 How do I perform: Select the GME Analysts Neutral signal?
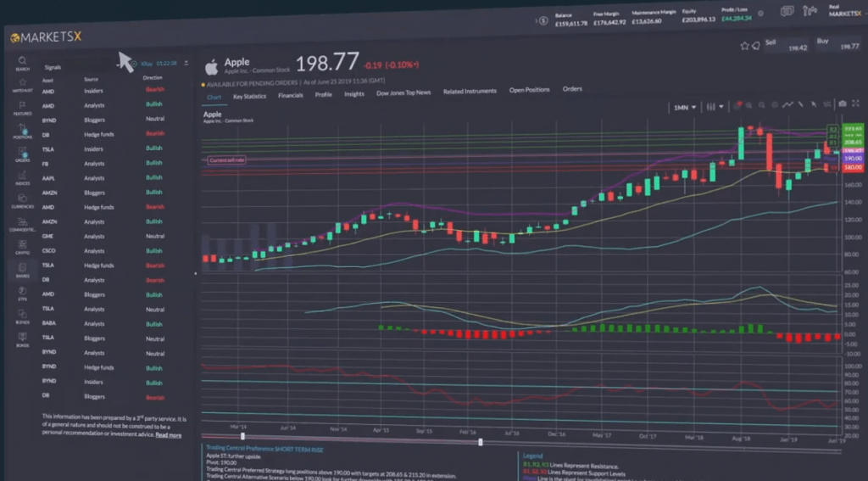point(103,236)
